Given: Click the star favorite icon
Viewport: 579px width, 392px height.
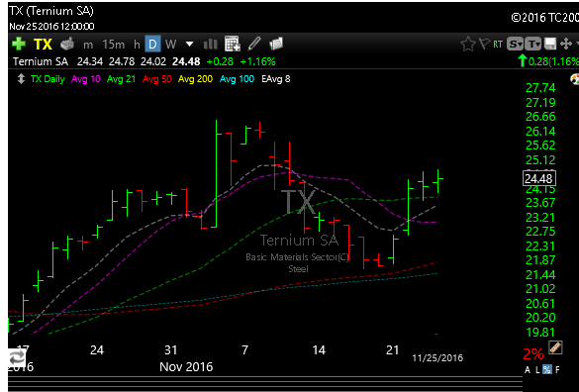Looking at the screenshot, I should point(468,45).
